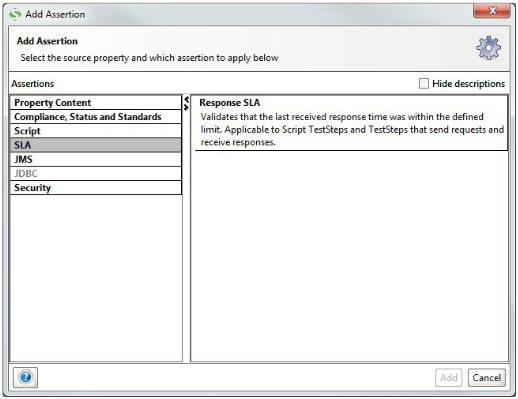518x399 pixels.
Task: Choose the Script assertion category
Action: 96,131
